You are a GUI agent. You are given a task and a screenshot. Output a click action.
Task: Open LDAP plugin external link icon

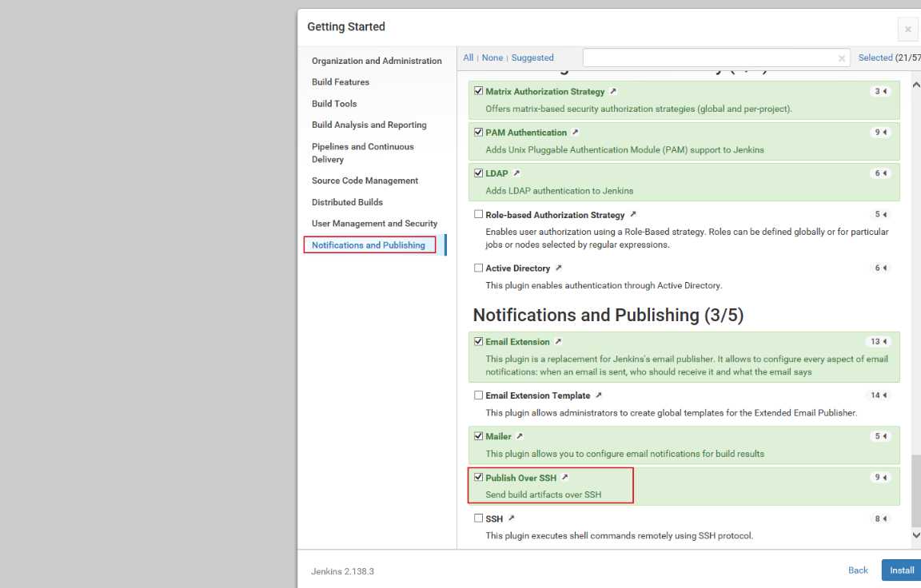pyautogui.click(x=516, y=173)
